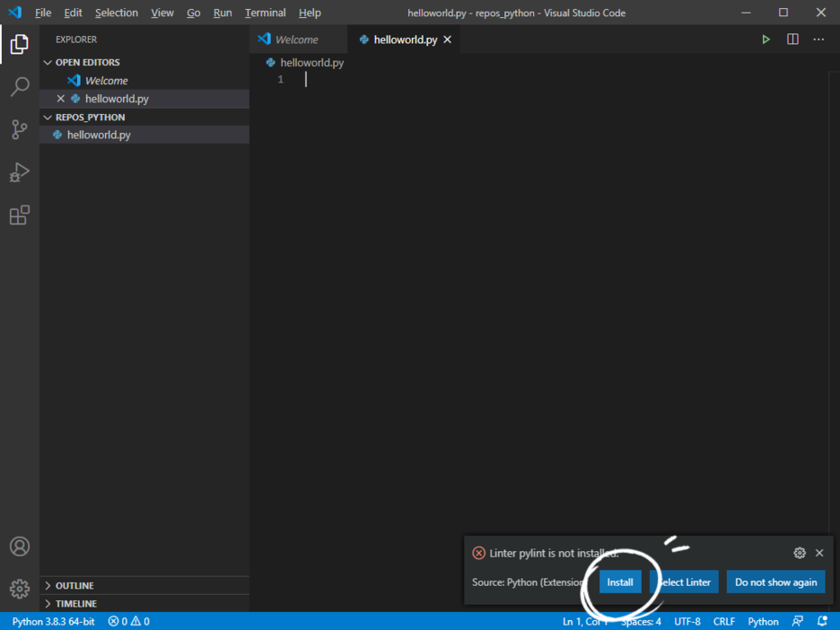
Task: Open the Terminal menu
Action: click(265, 13)
